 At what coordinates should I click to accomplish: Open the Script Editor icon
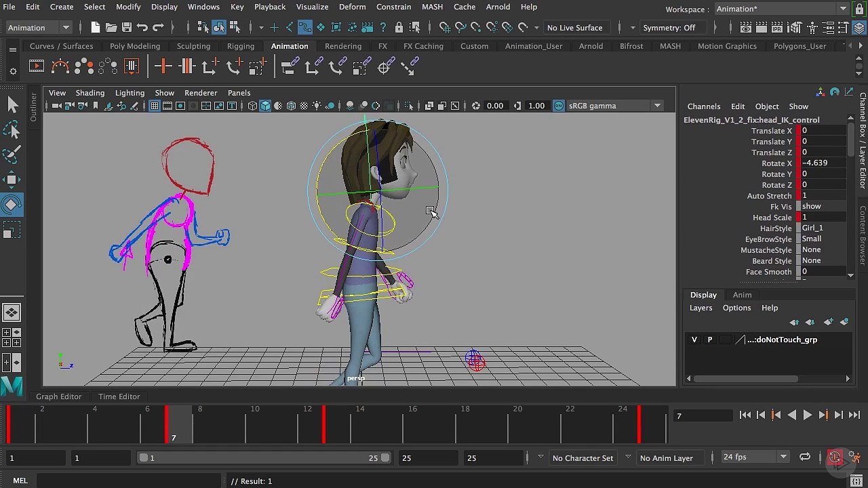point(857,481)
